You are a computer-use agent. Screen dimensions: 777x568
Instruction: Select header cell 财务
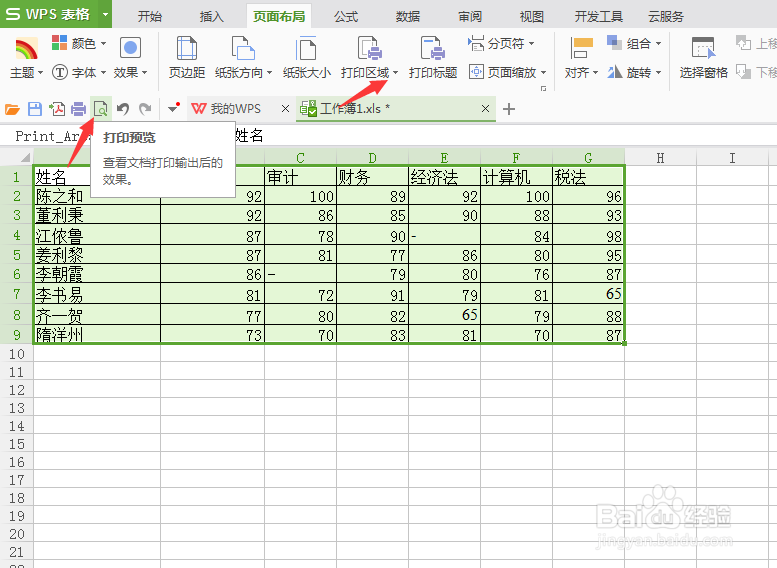click(373, 177)
